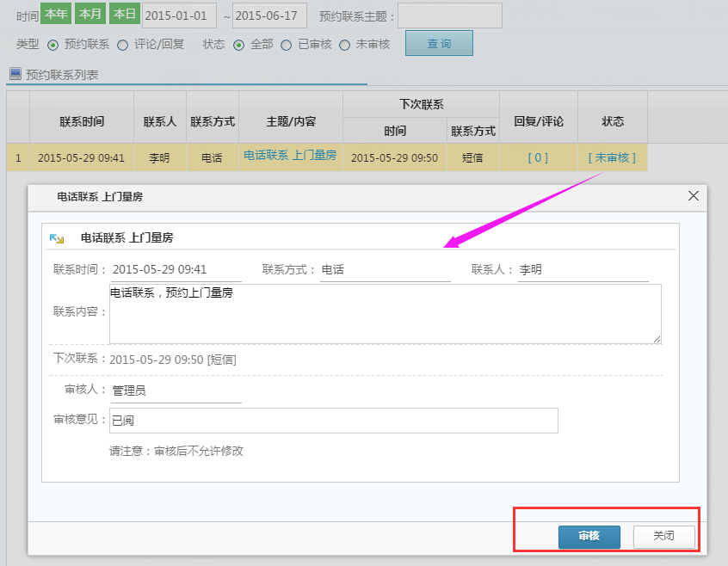
Task: Click the [未审核] status link in row 1
Action: [x=612, y=157]
